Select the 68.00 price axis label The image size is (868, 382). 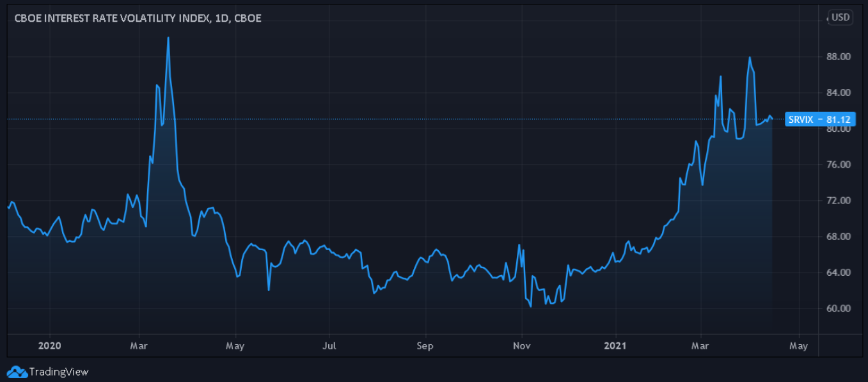coord(838,237)
